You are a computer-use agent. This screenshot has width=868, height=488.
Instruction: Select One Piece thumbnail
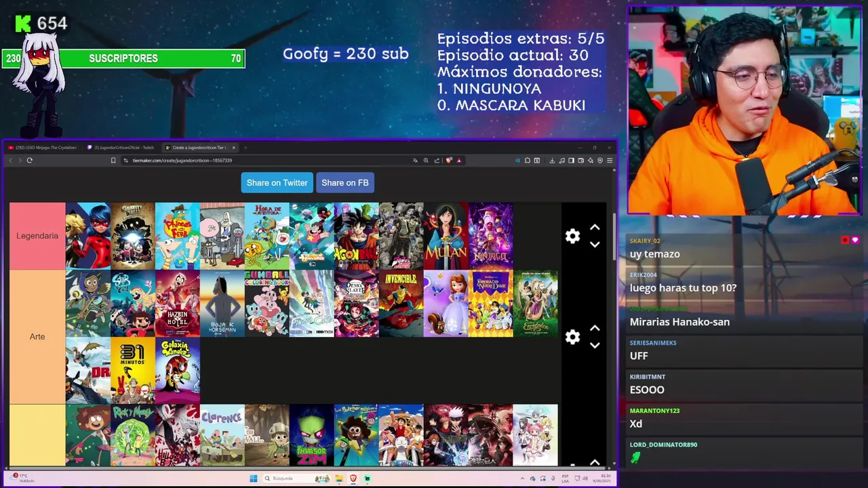tap(401, 436)
